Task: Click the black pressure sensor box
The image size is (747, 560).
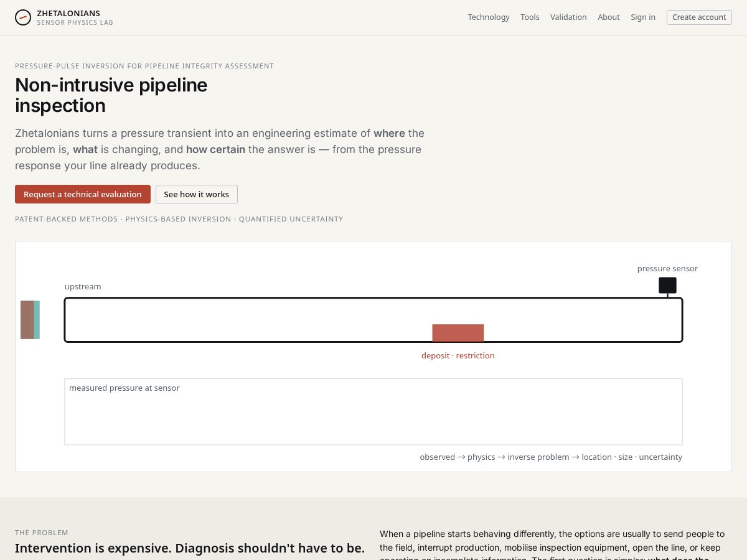Action: [667, 285]
